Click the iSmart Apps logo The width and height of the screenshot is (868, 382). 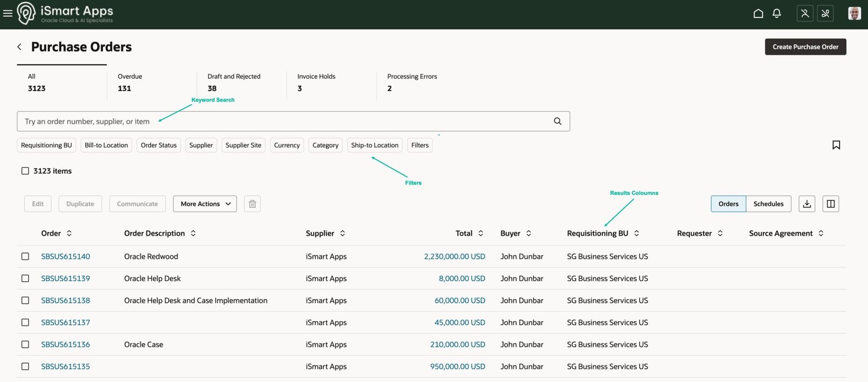point(65,14)
